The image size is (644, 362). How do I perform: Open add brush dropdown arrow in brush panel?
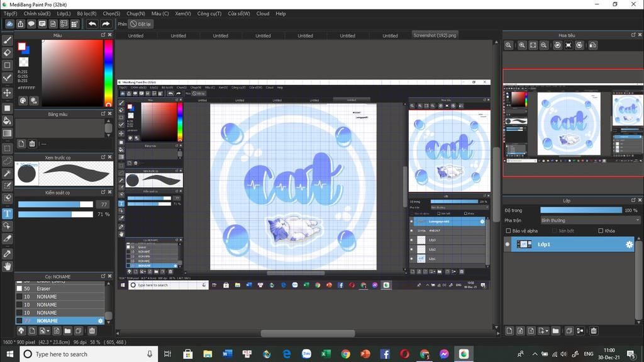(48, 331)
